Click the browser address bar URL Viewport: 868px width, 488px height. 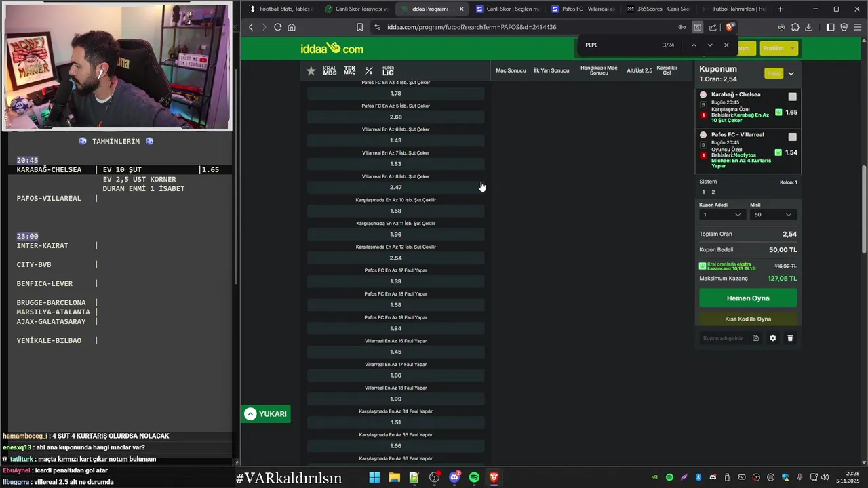click(x=472, y=27)
